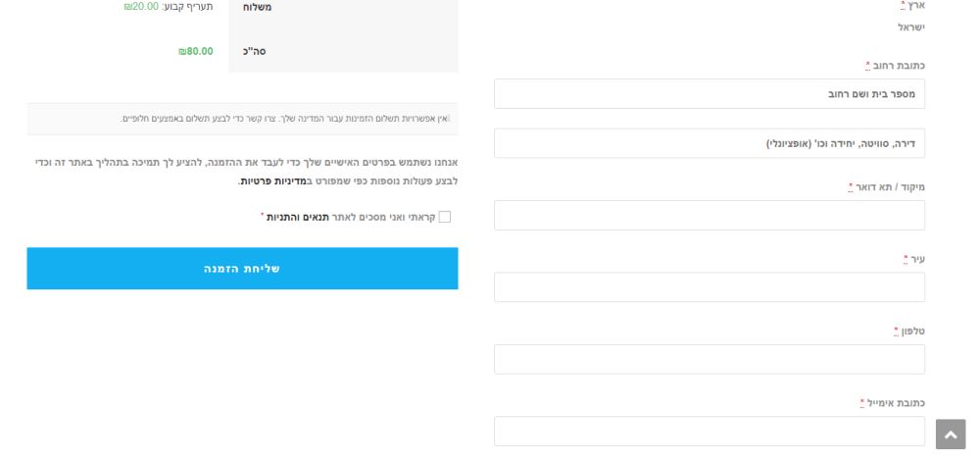The height and width of the screenshot is (462, 980).
Task: Click the קראתי ואני מסכים checkbox label text
Action: (x=382, y=217)
